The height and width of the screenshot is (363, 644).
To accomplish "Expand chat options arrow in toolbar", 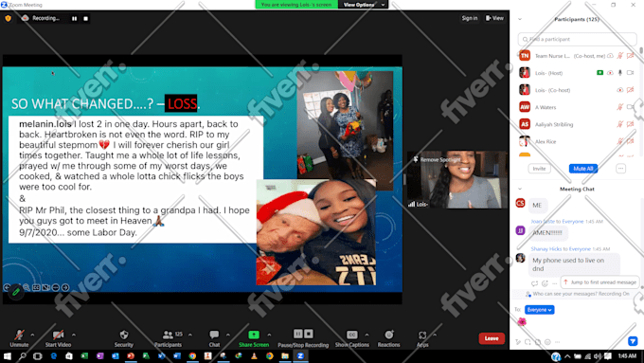I will pos(228,335).
